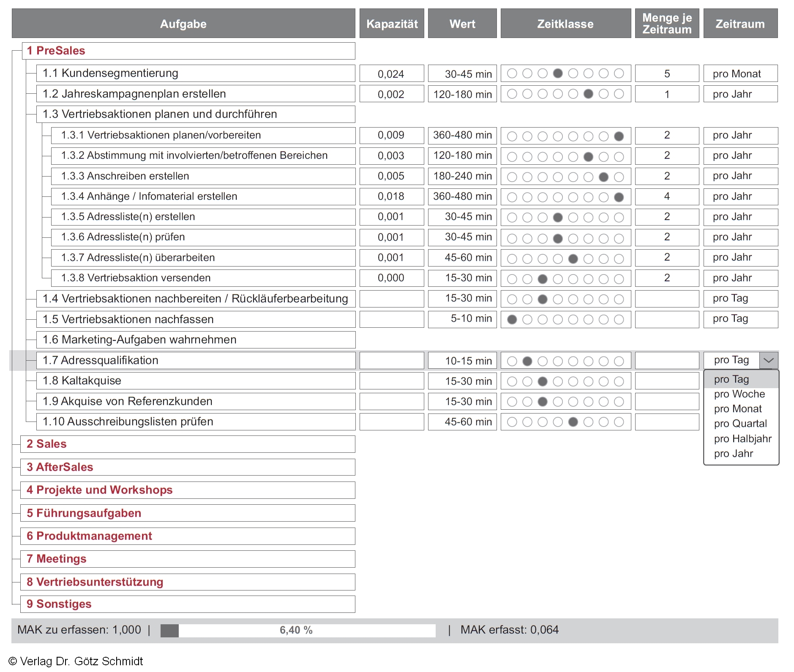Select 'pro Woche' from the dropdown list
The width and height of the screenshot is (794, 672).
click(x=739, y=394)
